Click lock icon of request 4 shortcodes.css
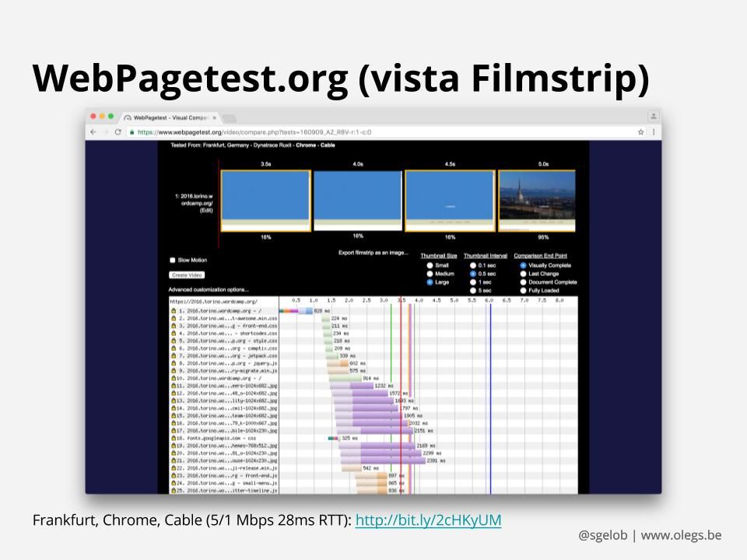The height and width of the screenshot is (560, 747). click(174, 334)
